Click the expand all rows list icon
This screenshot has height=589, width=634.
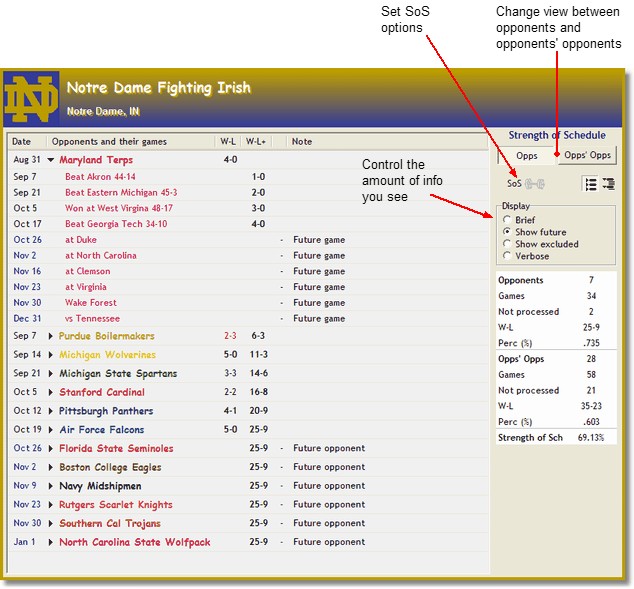[x=591, y=184]
